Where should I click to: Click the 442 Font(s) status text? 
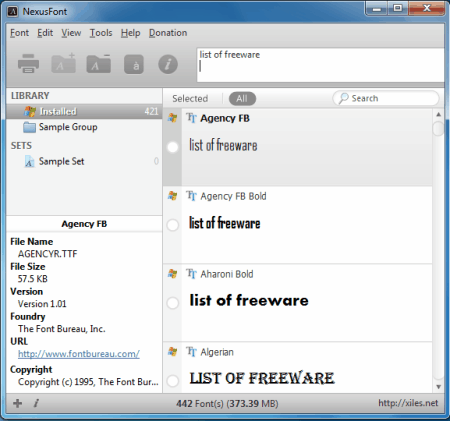[227, 404]
